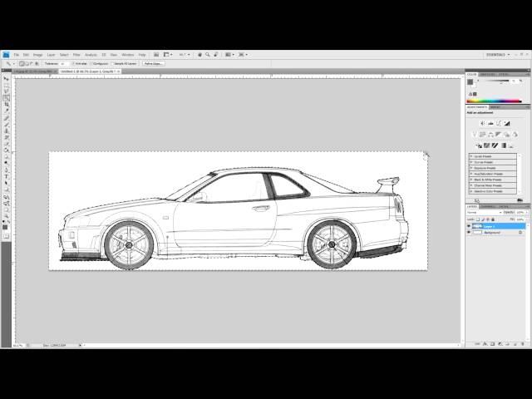Image resolution: width=532 pixels, height=399 pixels.
Task: Select the Move tool at toolbox top
Action: (x=6, y=79)
